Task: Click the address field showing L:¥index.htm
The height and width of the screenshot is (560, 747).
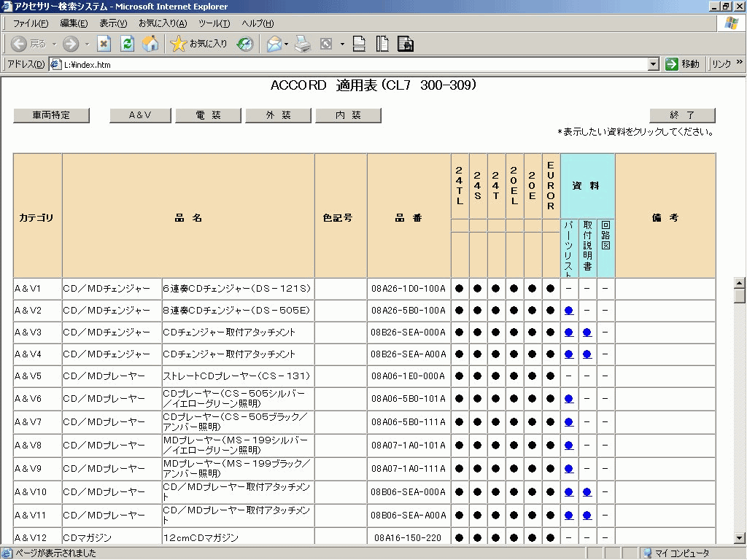Action: click(x=354, y=64)
